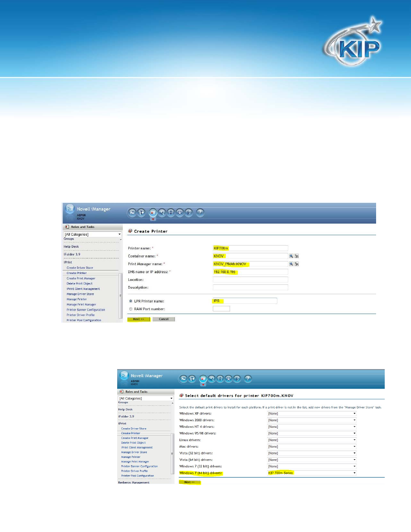
Task: Click Configure toolbar icon in Create Printer screenshot
Action: point(171,212)
